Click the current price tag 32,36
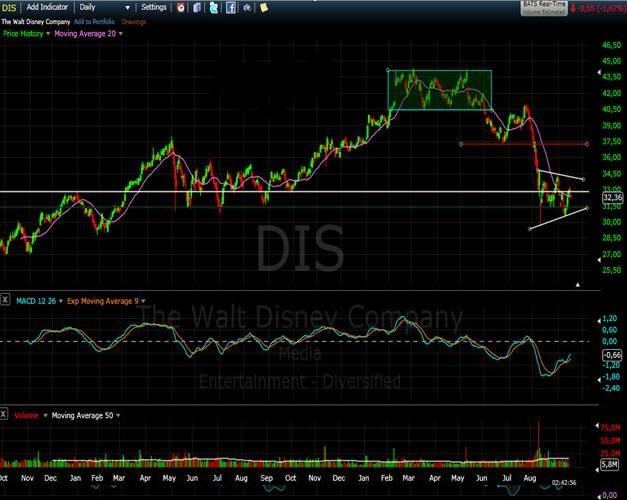 (613, 197)
